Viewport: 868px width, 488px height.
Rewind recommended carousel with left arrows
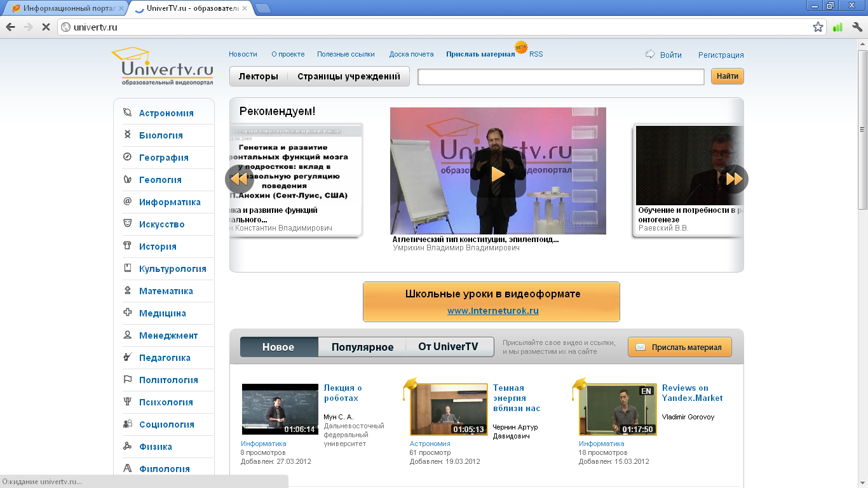pyautogui.click(x=239, y=179)
